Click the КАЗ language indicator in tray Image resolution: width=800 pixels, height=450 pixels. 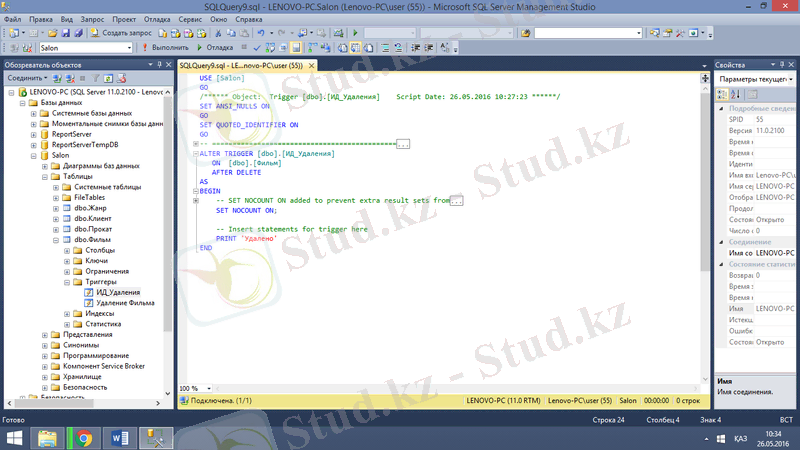[x=741, y=439]
